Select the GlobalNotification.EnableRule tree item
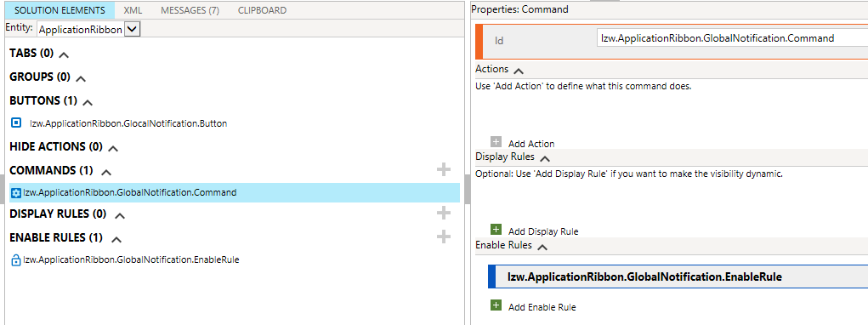Image resolution: width=868 pixels, height=325 pixels. [131, 259]
